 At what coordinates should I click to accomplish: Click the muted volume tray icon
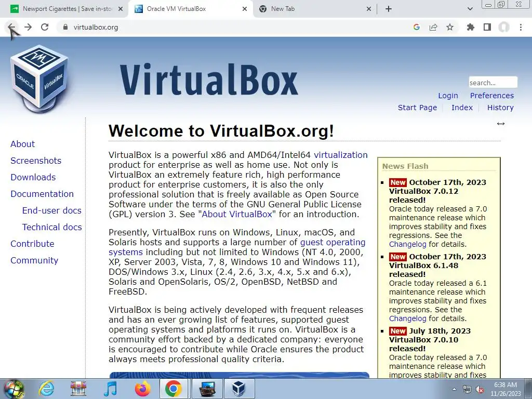click(480, 389)
